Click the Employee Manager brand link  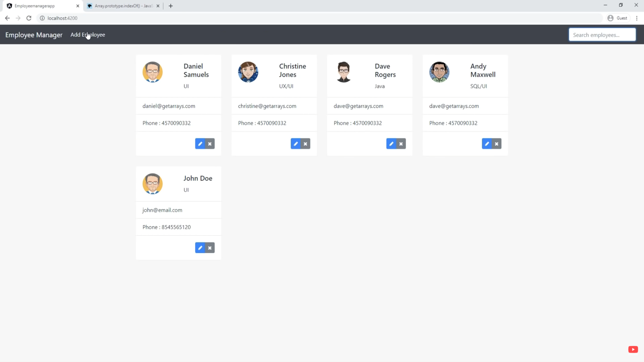(x=34, y=35)
